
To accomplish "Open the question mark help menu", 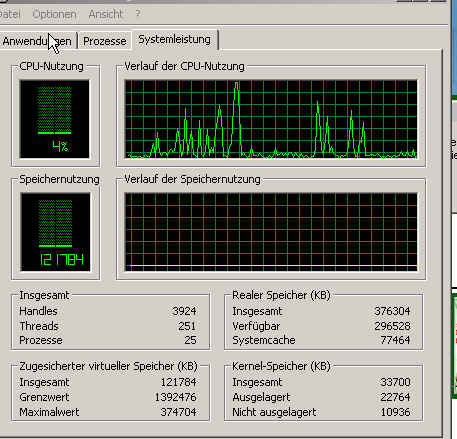I will [138, 14].
